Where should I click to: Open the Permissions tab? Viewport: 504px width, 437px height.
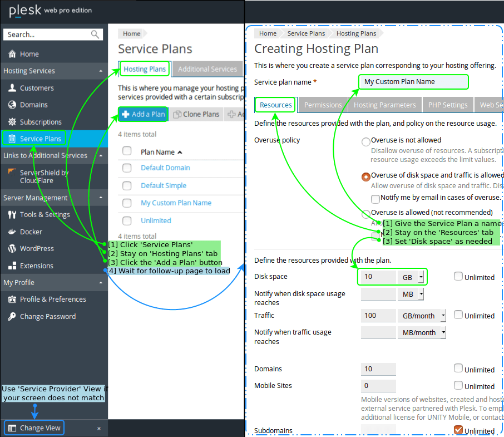(323, 105)
